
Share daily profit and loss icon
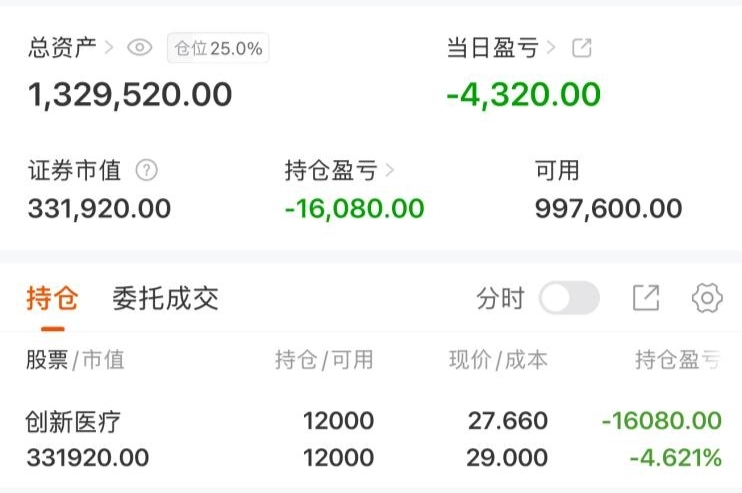point(582,48)
